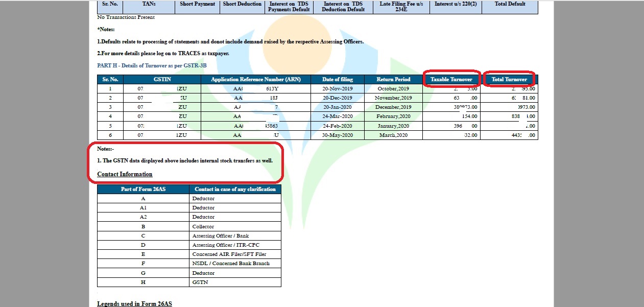Image resolution: width=644 pixels, height=307 pixels.
Task: Click the 20-Nov-2019 filing date cell
Action: pos(337,89)
